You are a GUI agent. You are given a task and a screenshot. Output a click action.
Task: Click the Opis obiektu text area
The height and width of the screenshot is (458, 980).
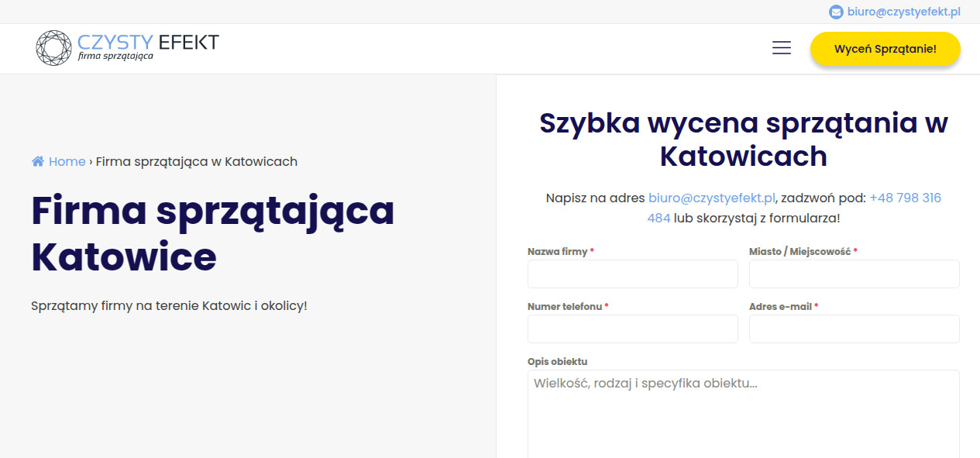point(743,415)
